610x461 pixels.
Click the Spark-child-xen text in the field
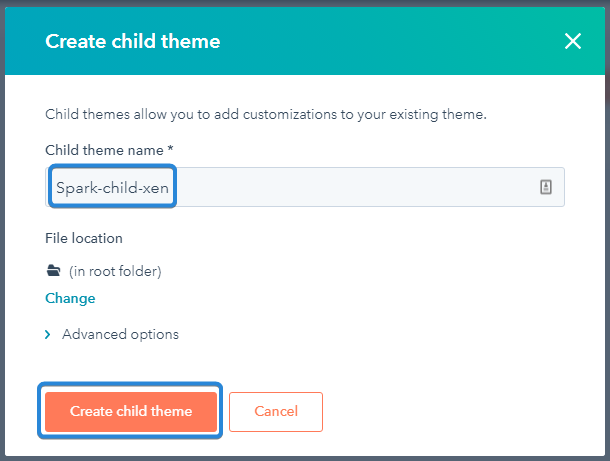[x=112, y=187]
